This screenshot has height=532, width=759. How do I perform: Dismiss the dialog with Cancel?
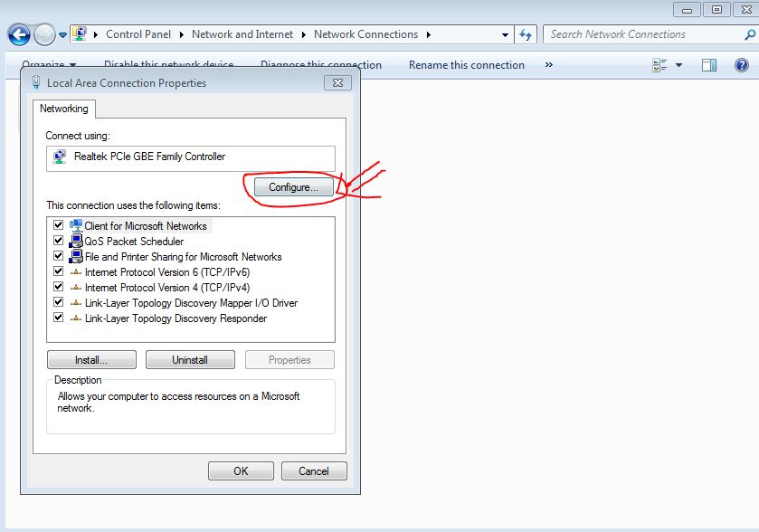314,471
